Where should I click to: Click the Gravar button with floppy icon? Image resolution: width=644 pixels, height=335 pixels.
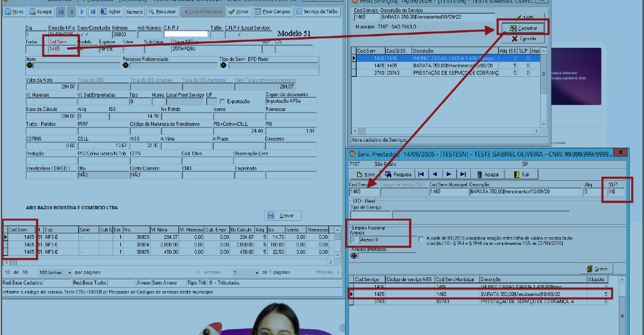point(282,215)
